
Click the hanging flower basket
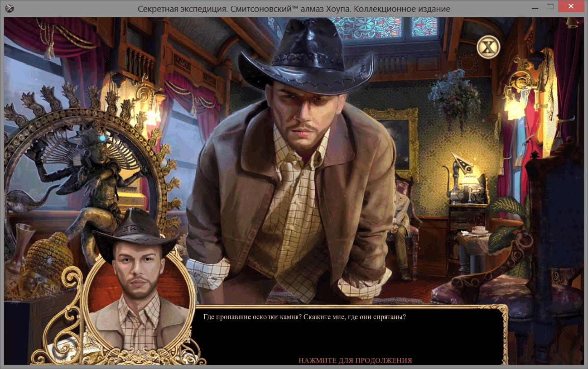coord(454,97)
